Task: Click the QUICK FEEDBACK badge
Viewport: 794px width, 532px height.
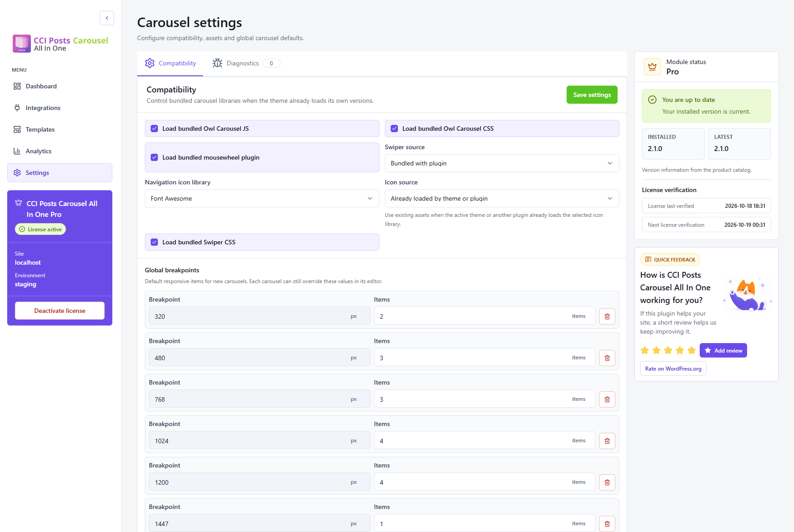Action: pyautogui.click(x=670, y=259)
